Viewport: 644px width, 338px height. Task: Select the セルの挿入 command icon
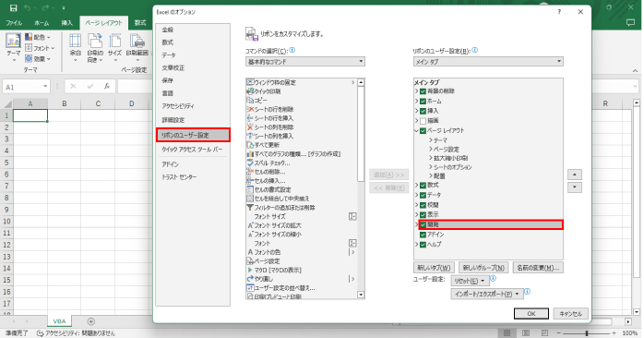(x=250, y=180)
